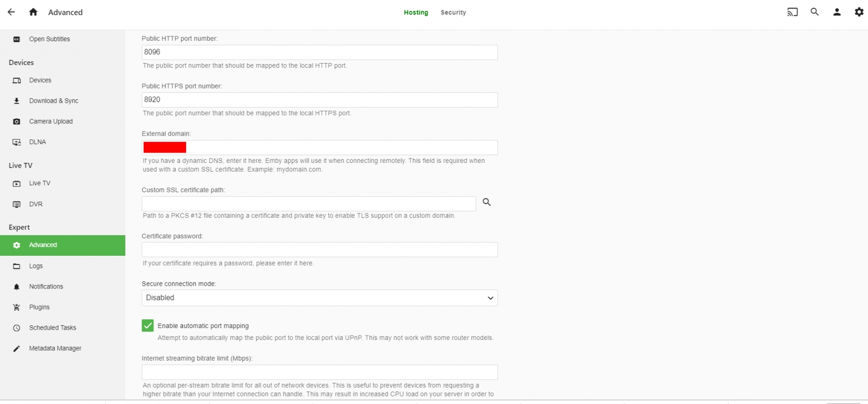Switch to the Security tab
868x404 pixels.
coord(453,12)
